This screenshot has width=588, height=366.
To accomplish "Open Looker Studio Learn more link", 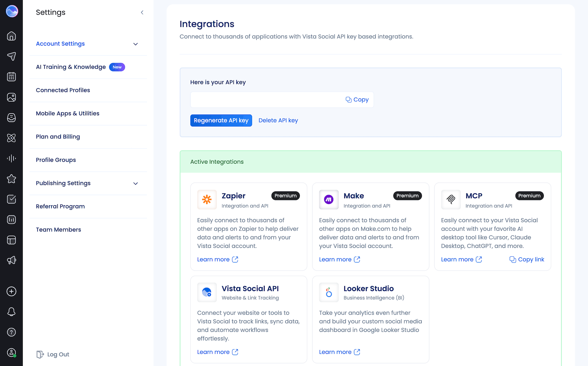I will (x=340, y=352).
